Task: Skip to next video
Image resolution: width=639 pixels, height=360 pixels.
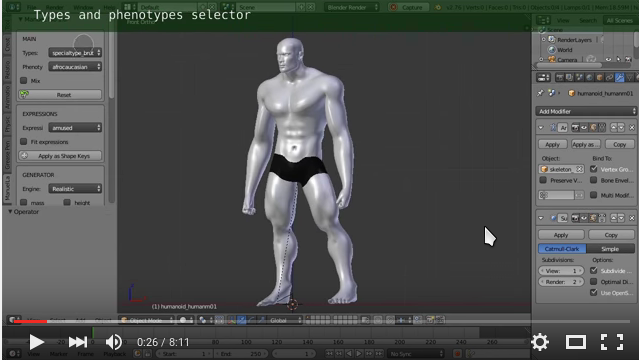Action: pyautogui.click(x=77, y=342)
